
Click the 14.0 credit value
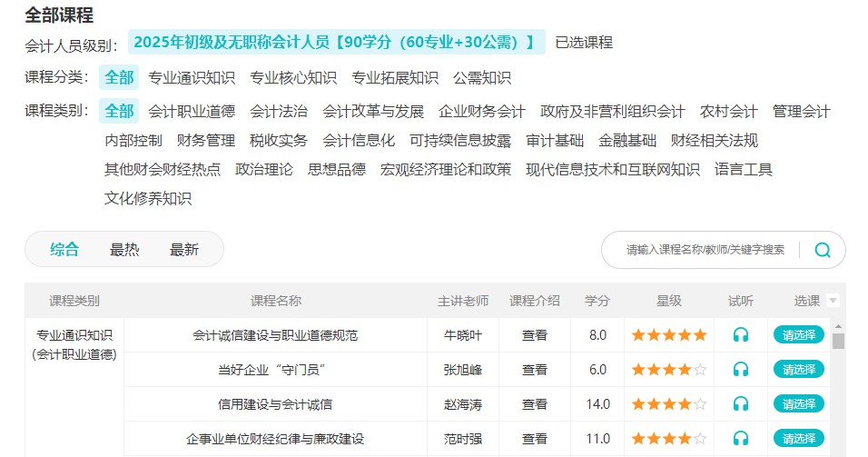[x=597, y=403]
